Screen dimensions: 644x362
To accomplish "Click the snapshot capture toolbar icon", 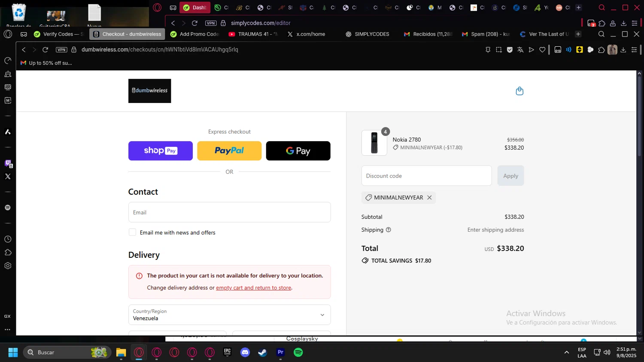I will coord(499,50).
